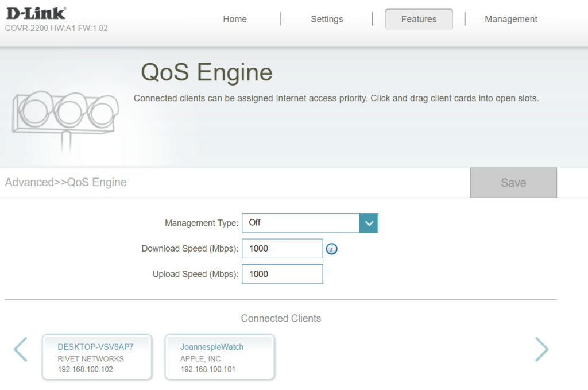Select the DESKTOP-VSV8AP7 client name
Image resolution: width=588 pixels, height=390 pixels.
(95, 347)
